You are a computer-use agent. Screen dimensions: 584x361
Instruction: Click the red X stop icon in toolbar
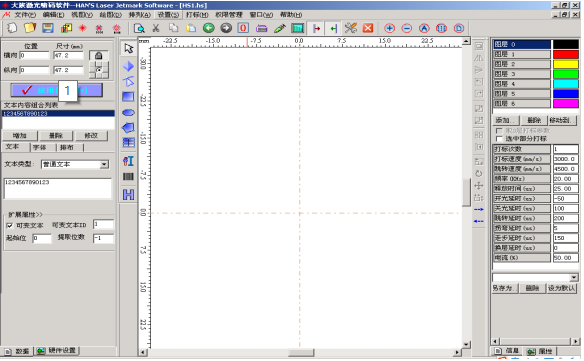click(368, 28)
